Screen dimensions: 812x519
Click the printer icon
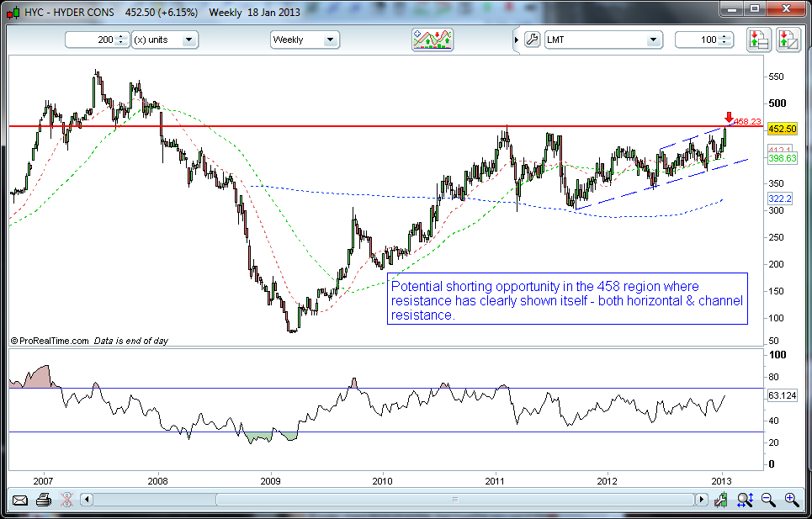[x=43, y=500]
